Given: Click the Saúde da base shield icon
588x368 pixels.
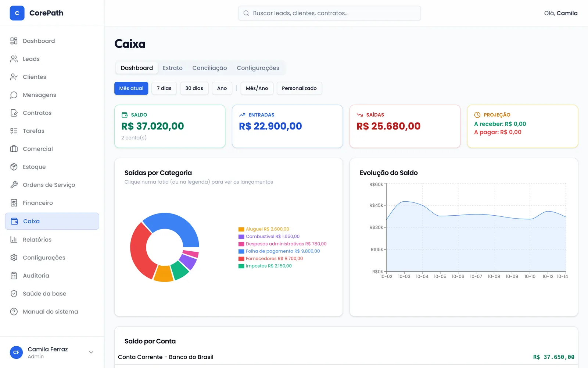Looking at the screenshot, I should tap(14, 294).
